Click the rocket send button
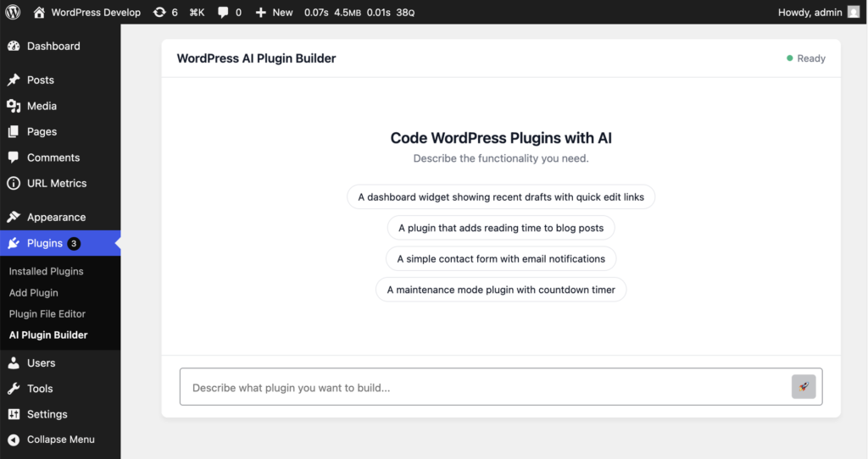The width and height of the screenshot is (868, 459). pyautogui.click(x=803, y=387)
